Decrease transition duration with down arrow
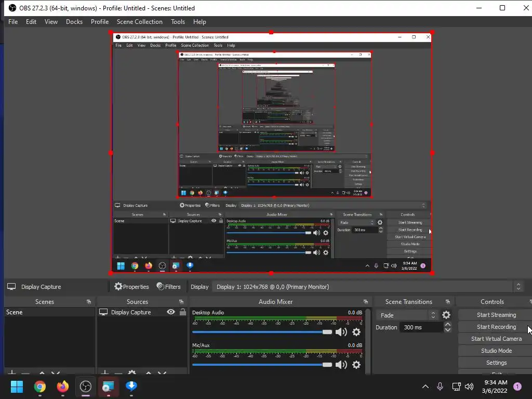Image resolution: width=532 pixels, height=399 pixels. pos(448,330)
